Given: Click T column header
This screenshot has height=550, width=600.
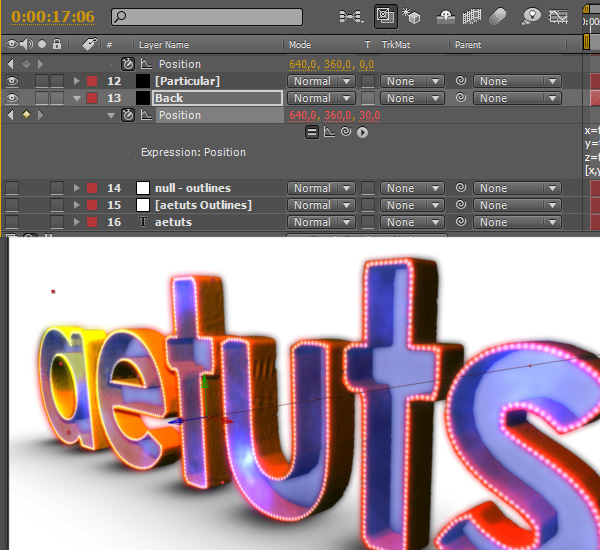Looking at the screenshot, I should click(367, 44).
